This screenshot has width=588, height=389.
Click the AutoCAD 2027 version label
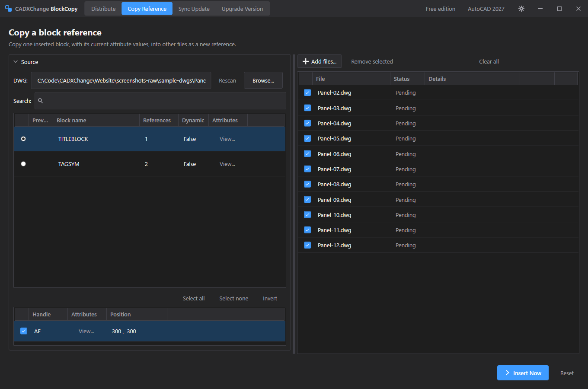pyautogui.click(x=486, y=9)
